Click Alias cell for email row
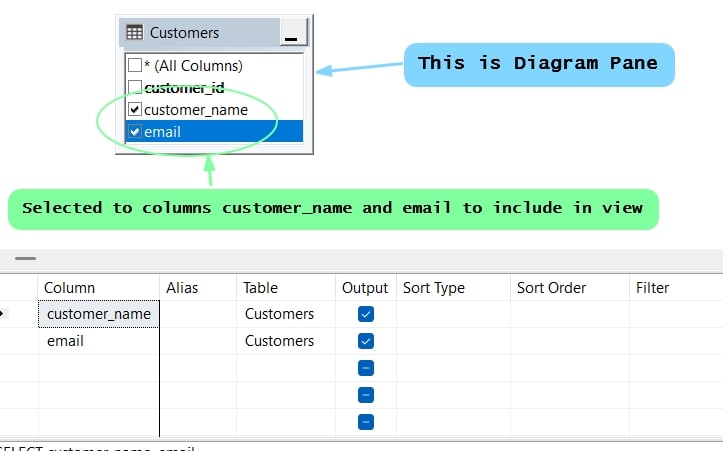Image resolution: width=723 pixels, height=451 pixels. point(198,341)
